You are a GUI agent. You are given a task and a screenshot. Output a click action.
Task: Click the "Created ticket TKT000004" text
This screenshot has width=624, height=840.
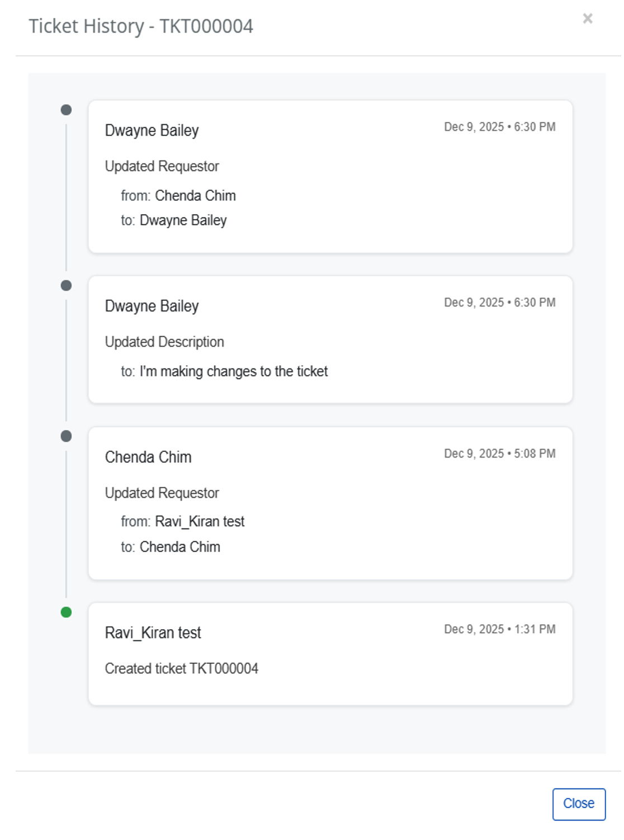click(x=181, y=668)
